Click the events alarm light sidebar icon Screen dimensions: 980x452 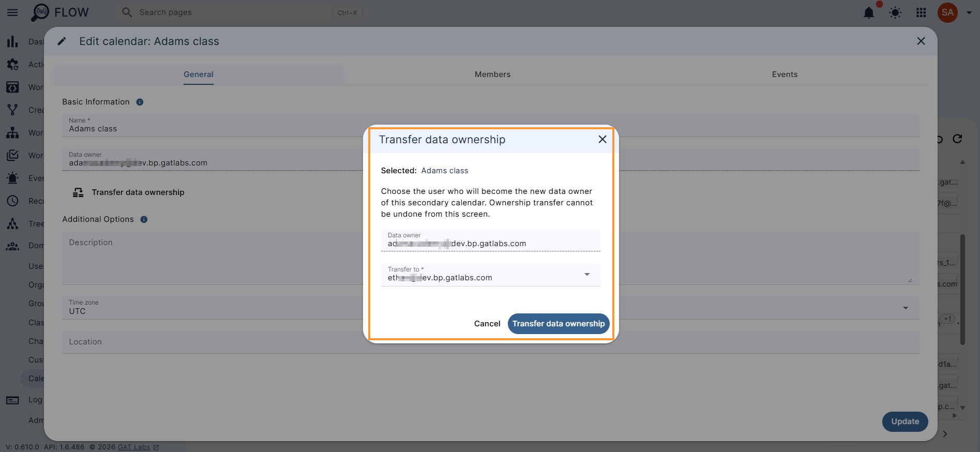pos(12,178)
